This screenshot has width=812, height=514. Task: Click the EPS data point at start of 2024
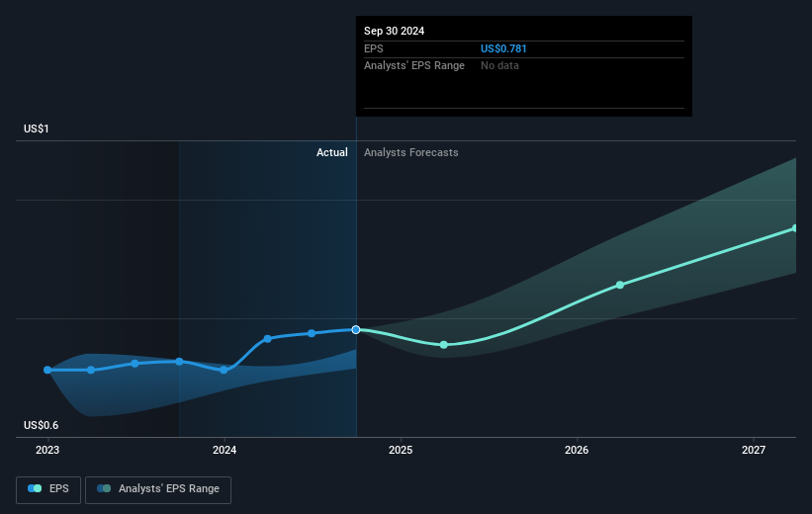click(224, 370)
